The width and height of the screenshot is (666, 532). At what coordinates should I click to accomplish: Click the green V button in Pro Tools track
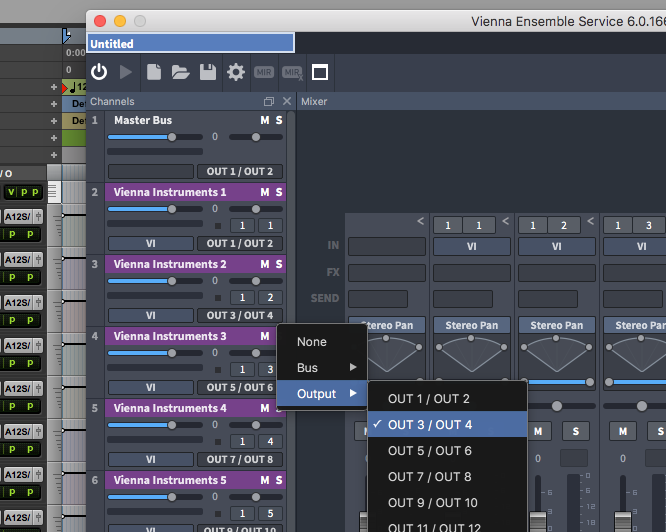11,192
